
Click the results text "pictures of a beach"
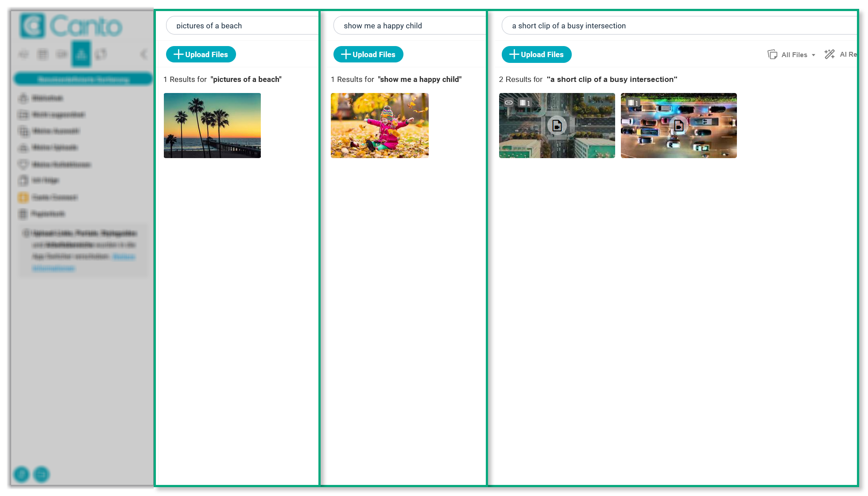(x=247, y=79)
